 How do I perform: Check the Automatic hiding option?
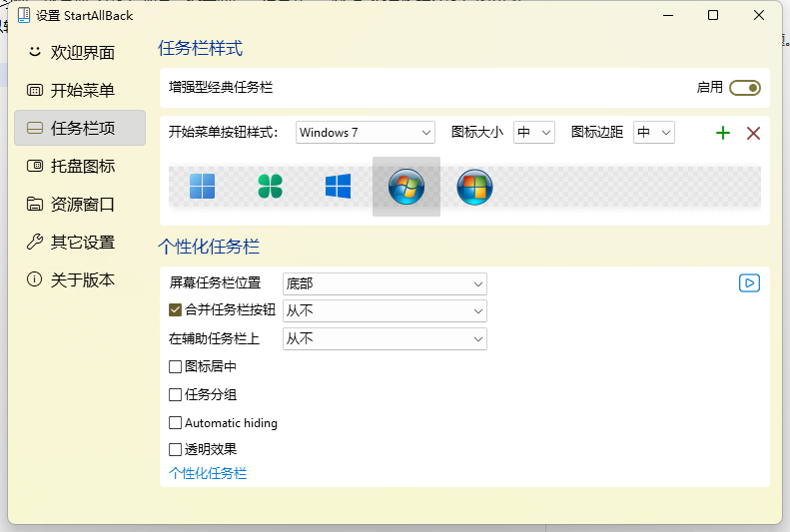[x=176, y=422]
